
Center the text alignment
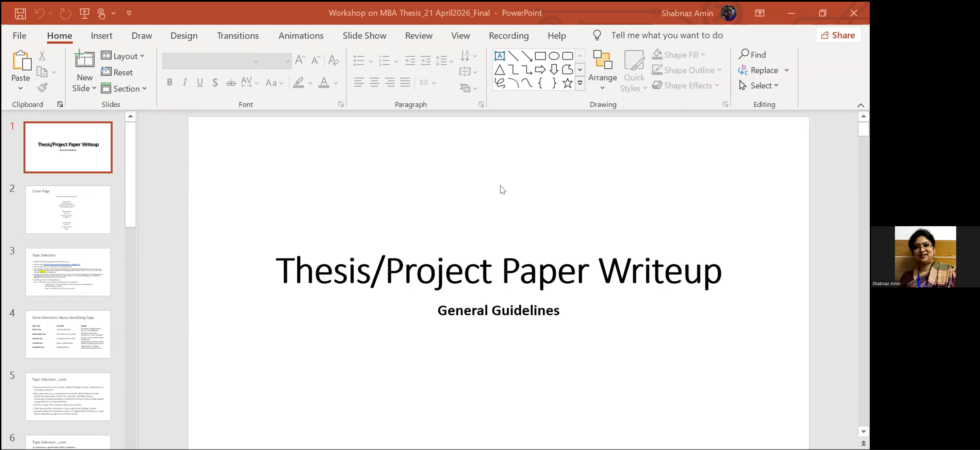point(374,82)
